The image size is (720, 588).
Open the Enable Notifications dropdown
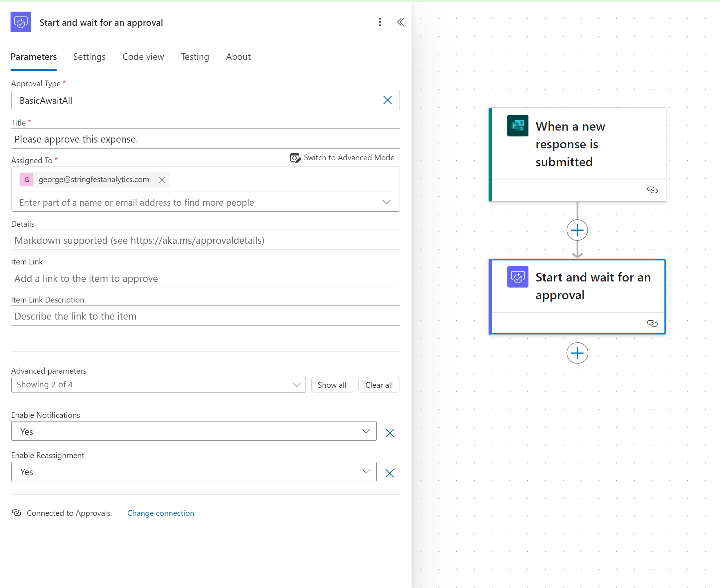coord(366,431)
